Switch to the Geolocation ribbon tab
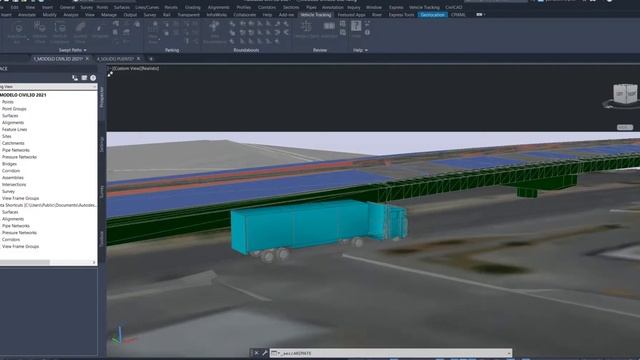 tap(432, 15)
